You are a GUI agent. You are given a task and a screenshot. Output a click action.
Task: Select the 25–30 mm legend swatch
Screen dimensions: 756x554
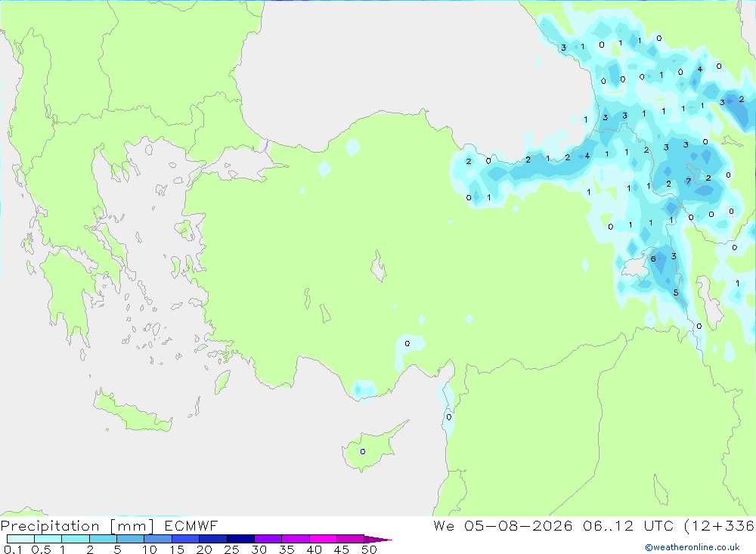tap(240, 539)
